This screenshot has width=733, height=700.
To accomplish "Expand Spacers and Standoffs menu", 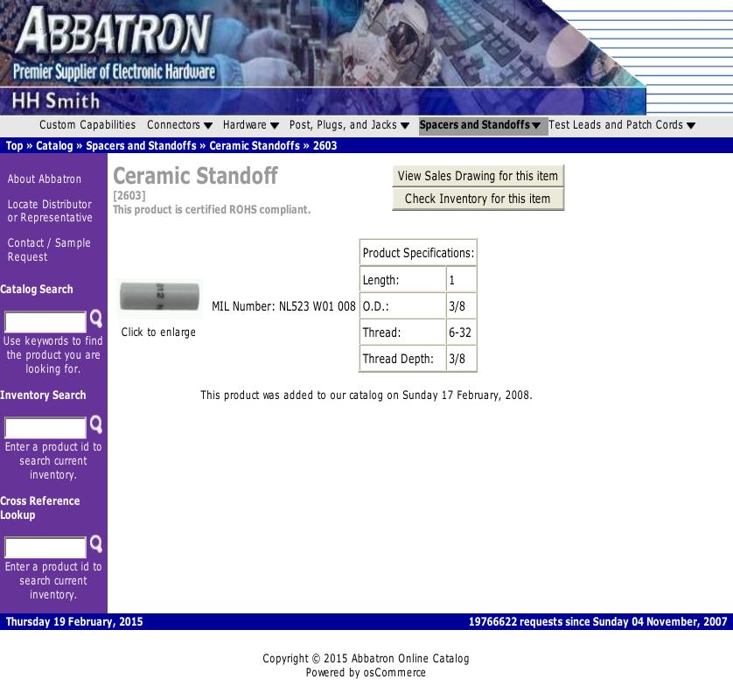I will pos(483,125).
